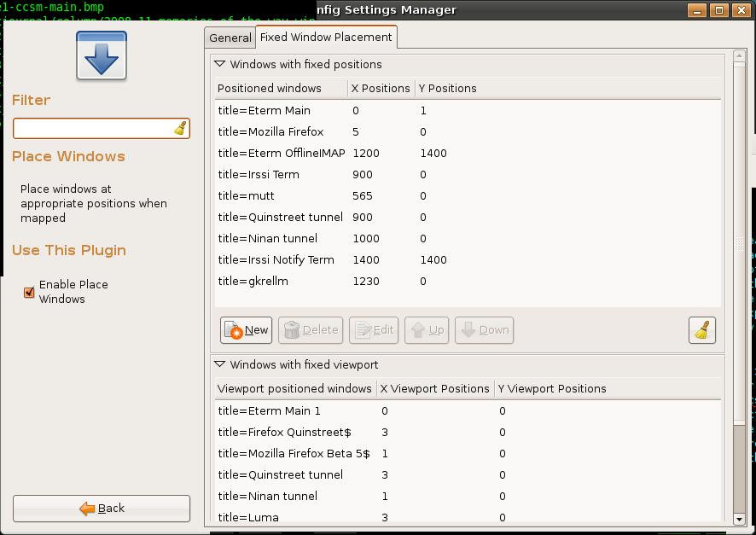The height and width of the screenshot is (535, 756).
Task: Click inside the Filter text field
Action: 92,128
